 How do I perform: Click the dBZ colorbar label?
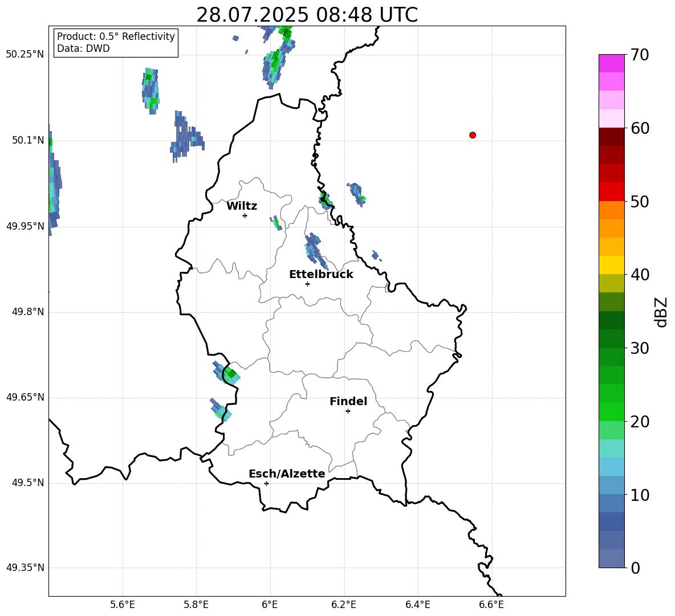click(661, 312)
